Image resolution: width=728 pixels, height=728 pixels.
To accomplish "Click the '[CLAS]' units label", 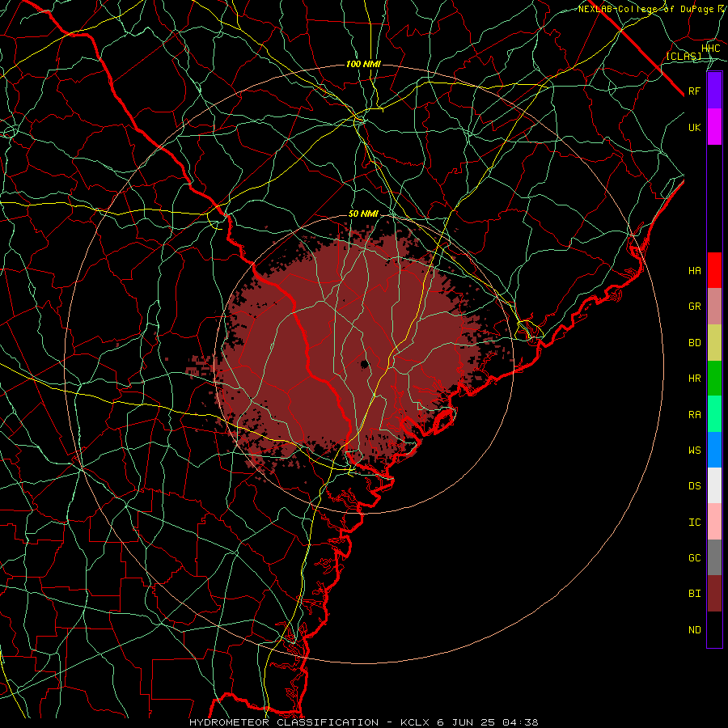I will tap(684, 56).
